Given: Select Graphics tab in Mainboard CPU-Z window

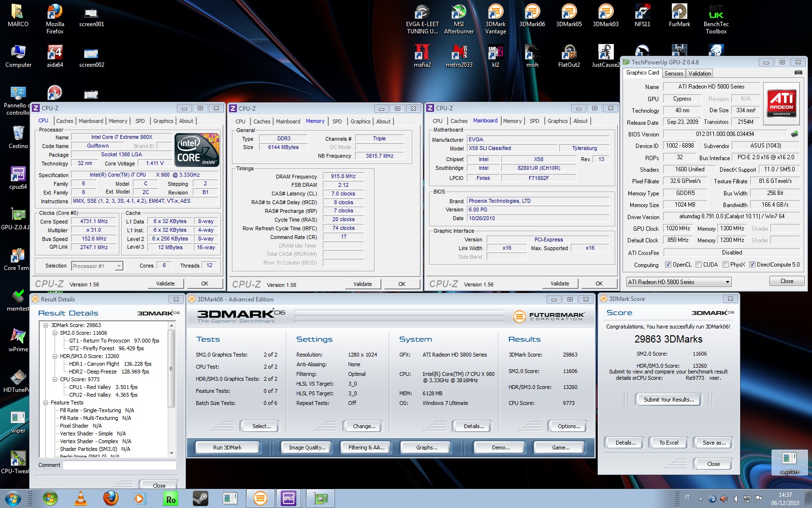Looking at the screenshot, I should point(558,121).
